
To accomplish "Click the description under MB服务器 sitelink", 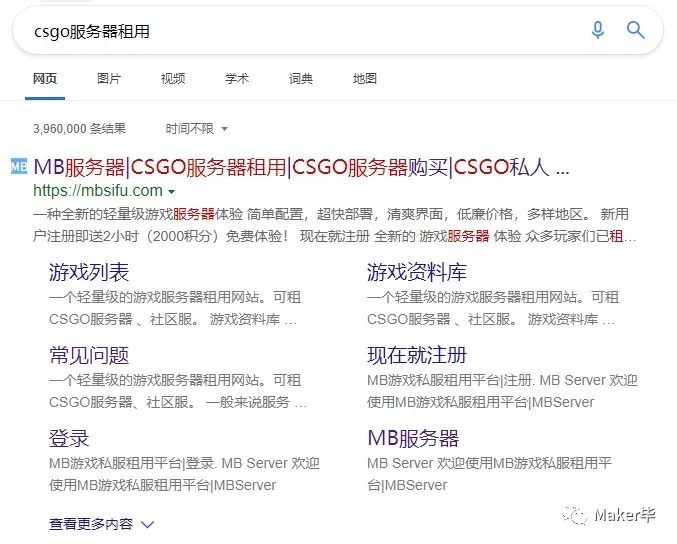I will click(490, 474).
